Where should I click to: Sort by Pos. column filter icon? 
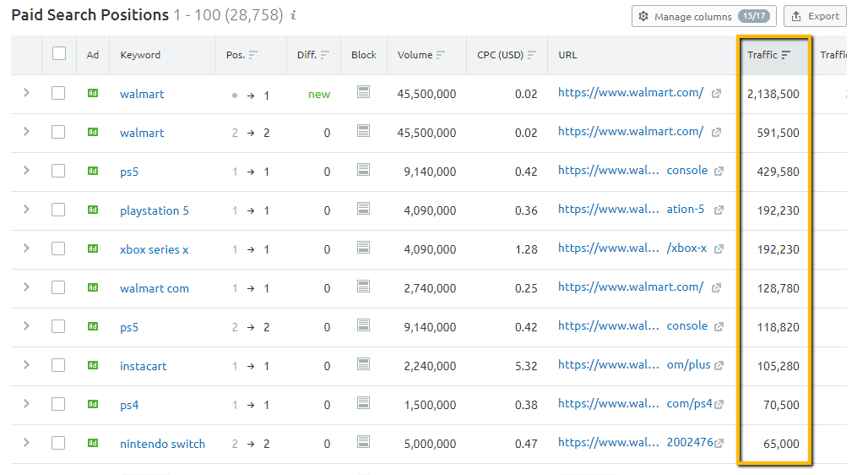click(x=253, y=55)
